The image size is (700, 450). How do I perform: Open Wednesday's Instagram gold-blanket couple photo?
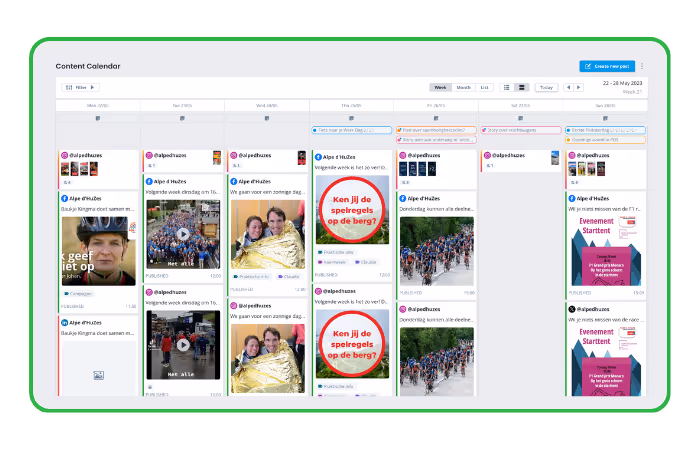coord(268,358)
